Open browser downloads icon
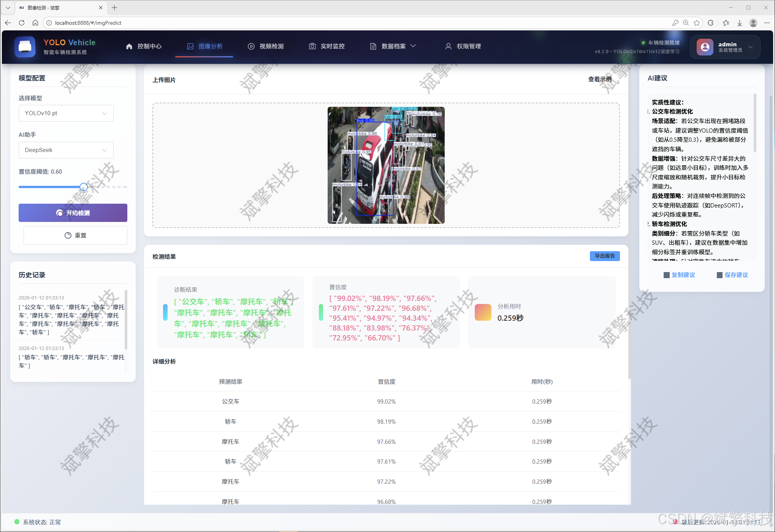Screen dimensions: 775x532 point(740,23)
